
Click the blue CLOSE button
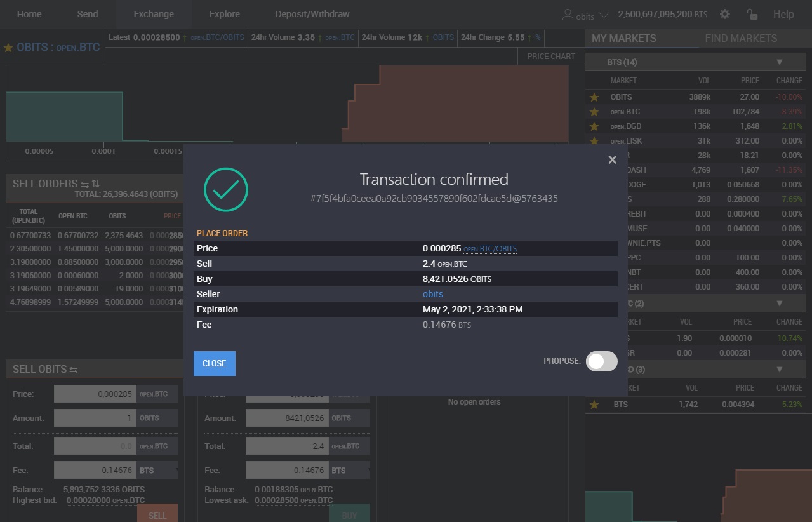point(215,364)
